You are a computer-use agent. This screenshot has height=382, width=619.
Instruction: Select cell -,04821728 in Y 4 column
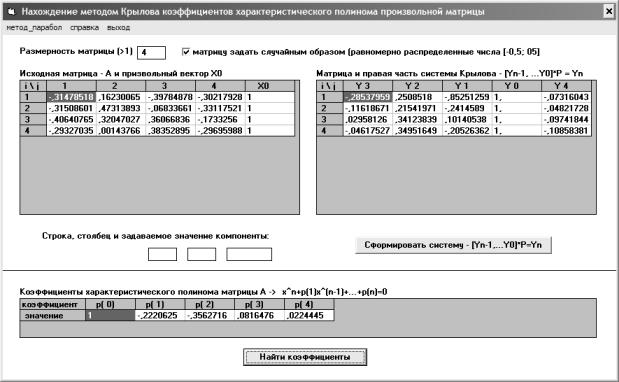[566, 108]
